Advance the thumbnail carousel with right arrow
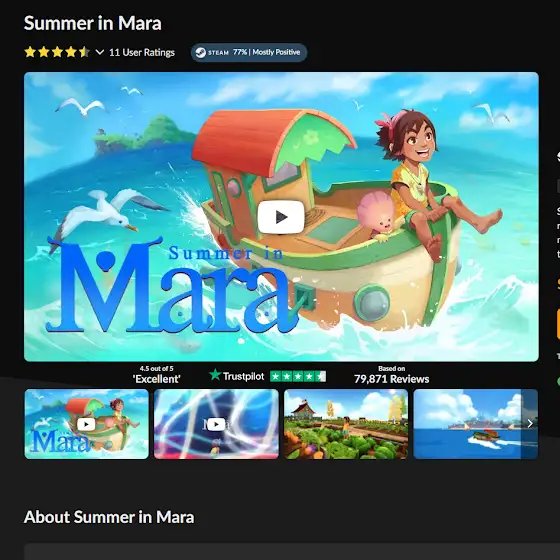Image resolution: width=560 pixels, height=560 pixels. pos(530,424)
